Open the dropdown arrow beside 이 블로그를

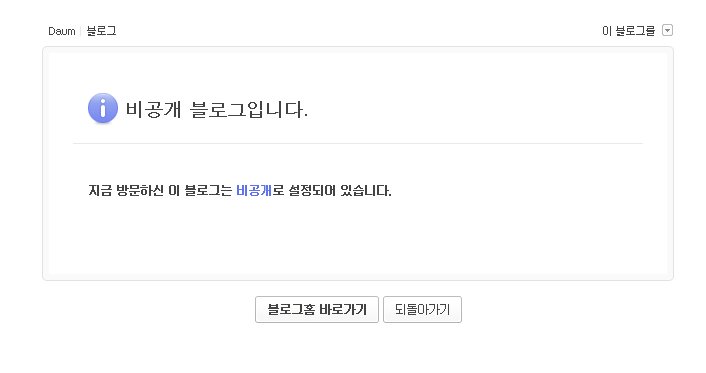pyautogui.click(x=667, y=30)
